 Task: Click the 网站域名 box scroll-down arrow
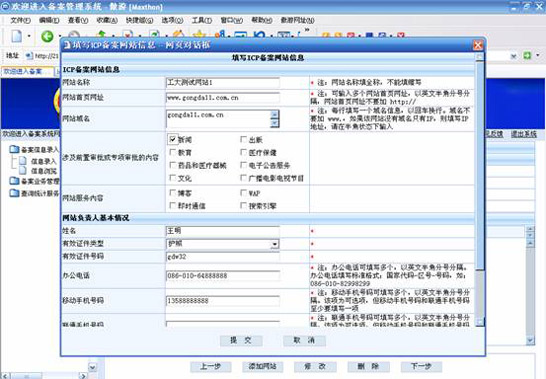pyautogui.click(x=274, y=123)
